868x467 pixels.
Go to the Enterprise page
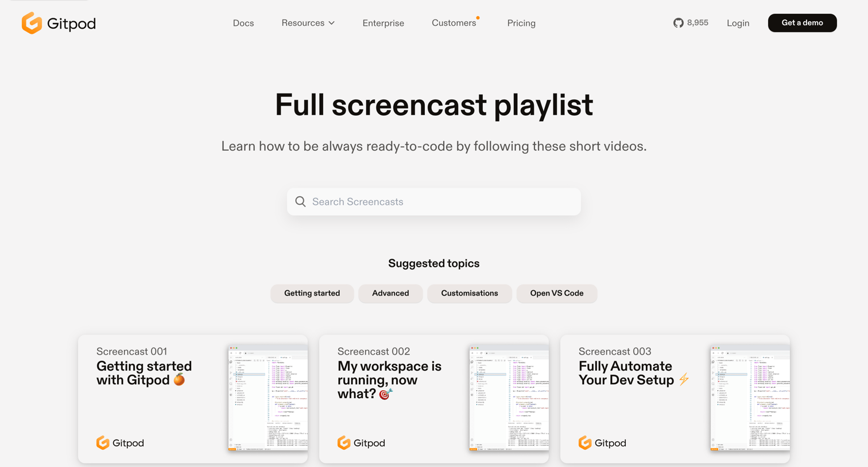pyautogui.click(x=383, y=23)
